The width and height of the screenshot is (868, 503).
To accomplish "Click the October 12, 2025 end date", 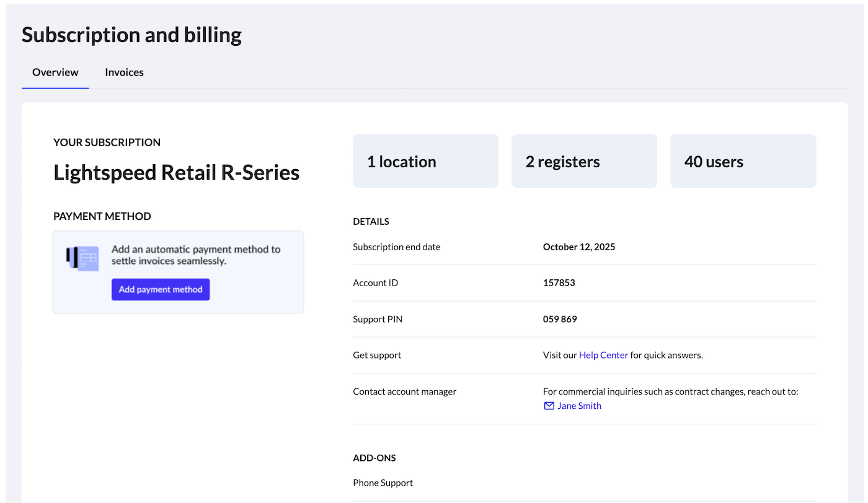I will tap(578, 247).
